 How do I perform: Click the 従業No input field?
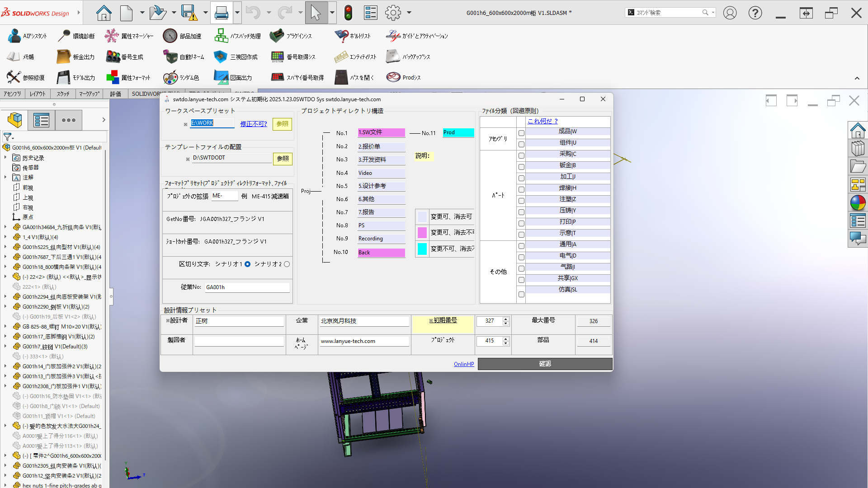coord(247,287)
